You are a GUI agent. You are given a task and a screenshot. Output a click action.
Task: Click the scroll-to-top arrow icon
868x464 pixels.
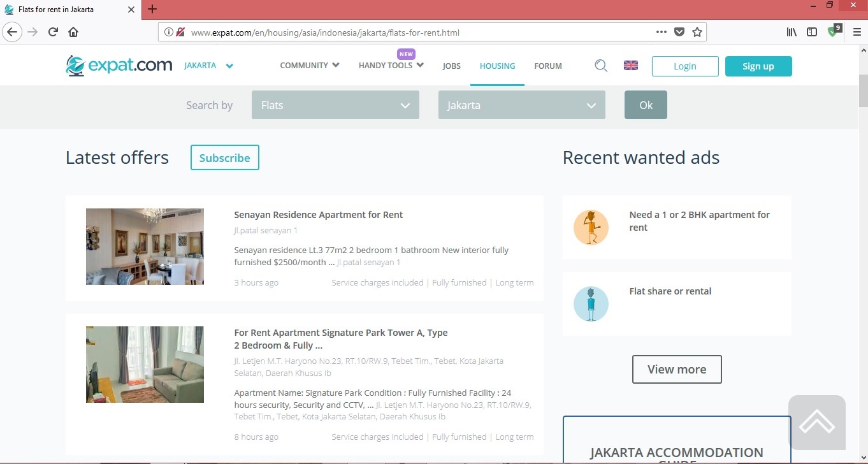coord(816,423)
